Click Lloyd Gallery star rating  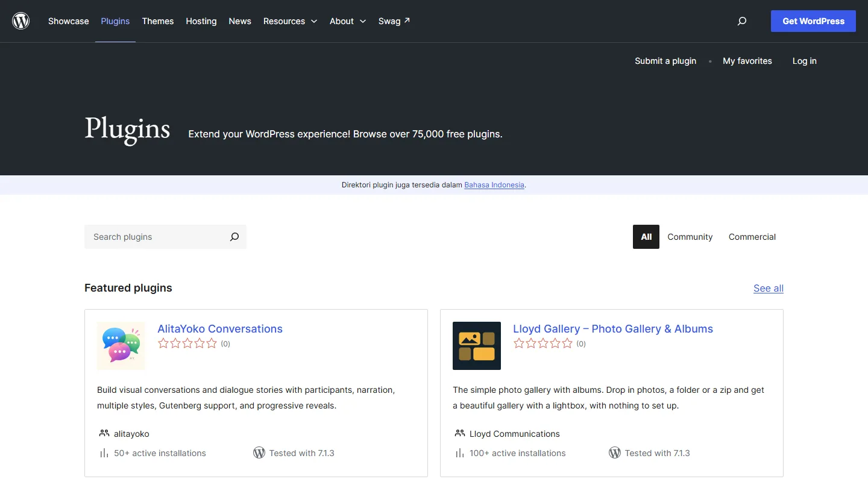pos(543,343)
